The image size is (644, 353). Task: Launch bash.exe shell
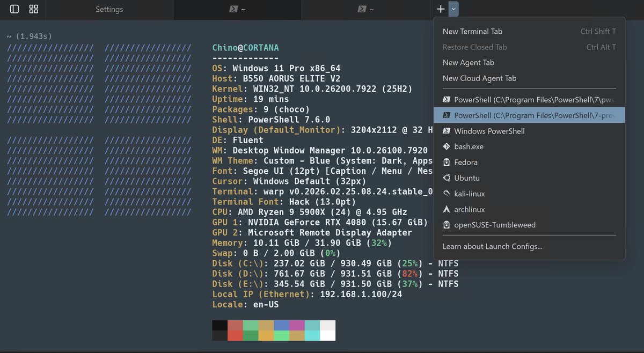tap(529, 146)
